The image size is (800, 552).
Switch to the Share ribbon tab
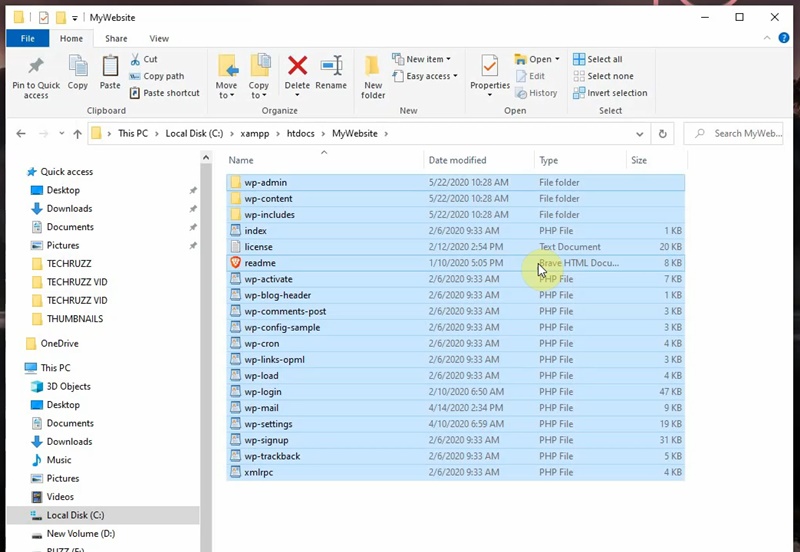116,38
